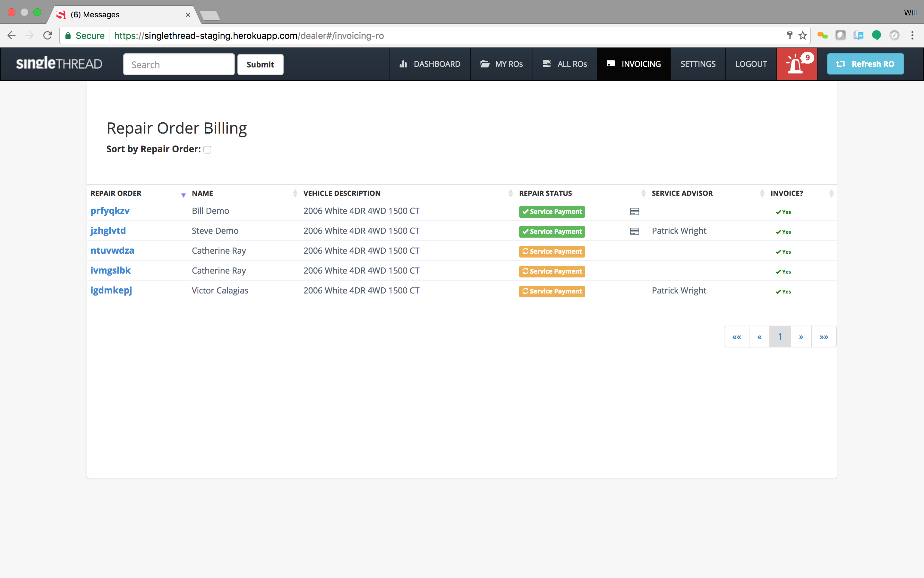This screenshot has width=924, height=578.
Task: Click the key icon in address bar
Action: tap(790, 36)
